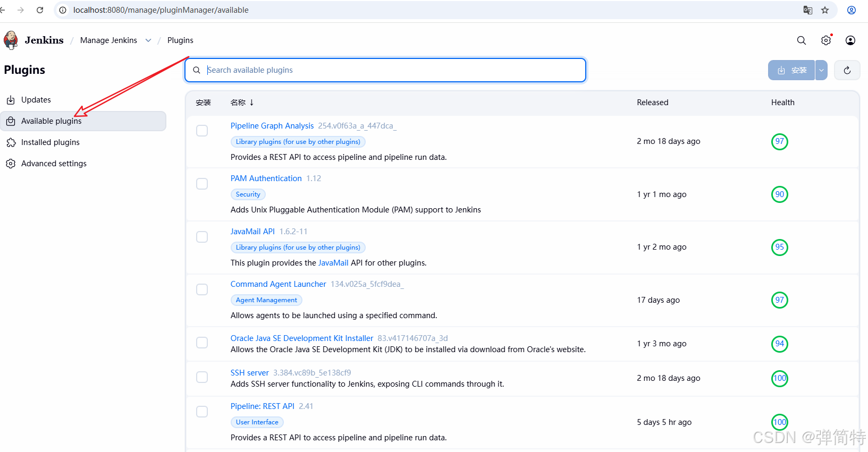Screen dimensions: 868x452
Task: Click Library plugins tag under Pipeline Graph Analysis
Action: pos(298,142)
